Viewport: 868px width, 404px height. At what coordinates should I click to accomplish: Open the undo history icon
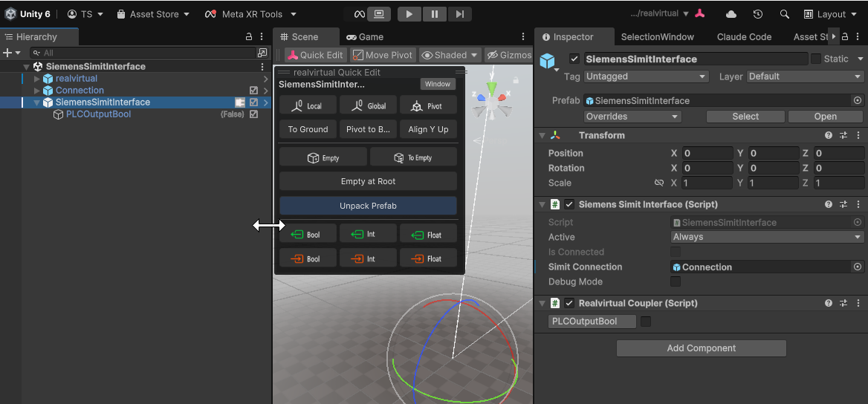click(757, 14)
